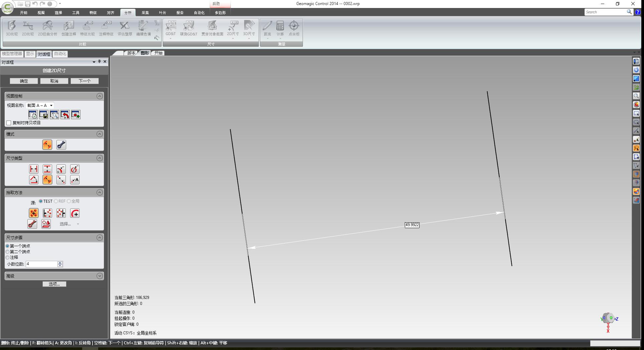Click the 选项... button
Image resolution: width=644 pixels, height=350 pixels.
coord(54,284)
